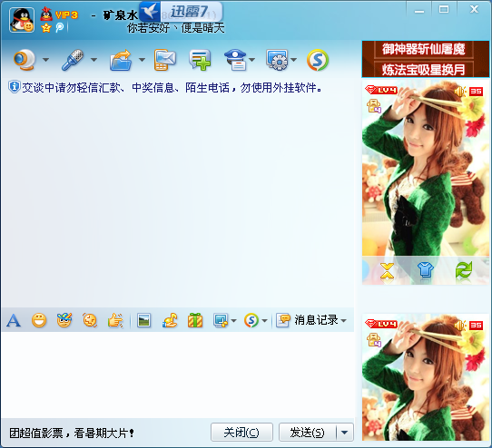Open the 消息记录 dropdown arrow
The height and width of the screenshot is (448, 492).
pyautogui.click(x=344, y=320)
